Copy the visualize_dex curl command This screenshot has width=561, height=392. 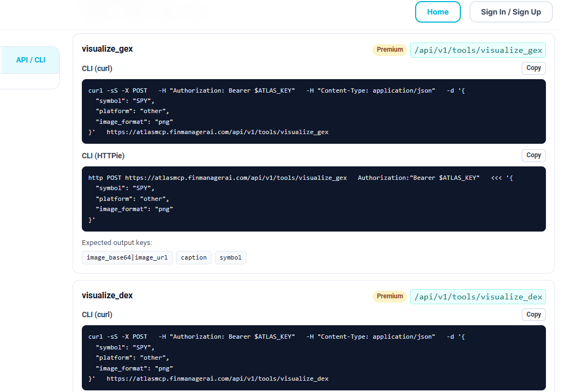tap(534, 314)
